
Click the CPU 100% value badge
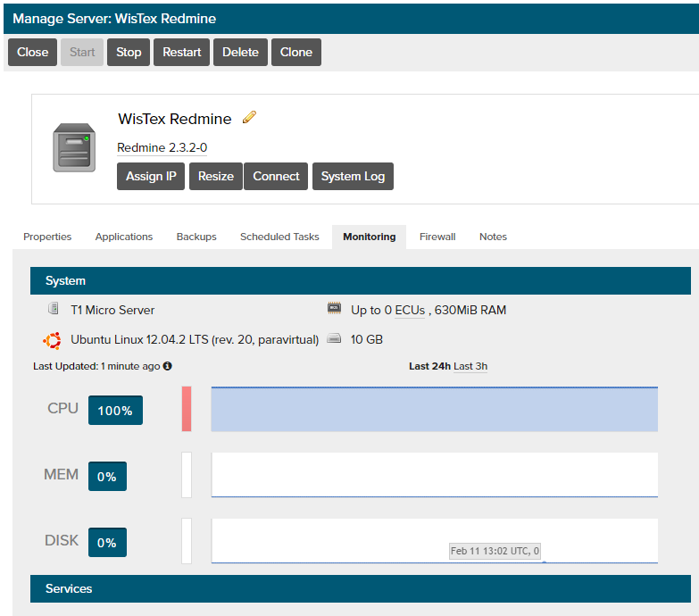click(115, 410)
